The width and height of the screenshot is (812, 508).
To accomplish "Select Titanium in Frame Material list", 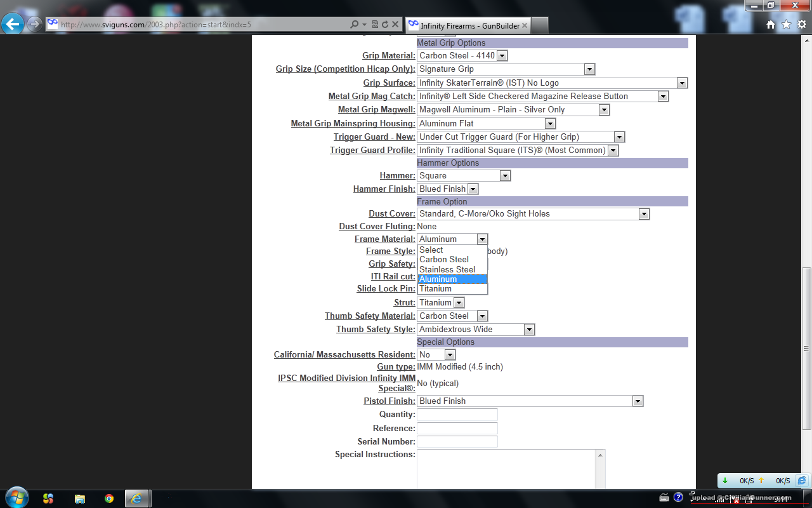I will (x=435, y=289).
